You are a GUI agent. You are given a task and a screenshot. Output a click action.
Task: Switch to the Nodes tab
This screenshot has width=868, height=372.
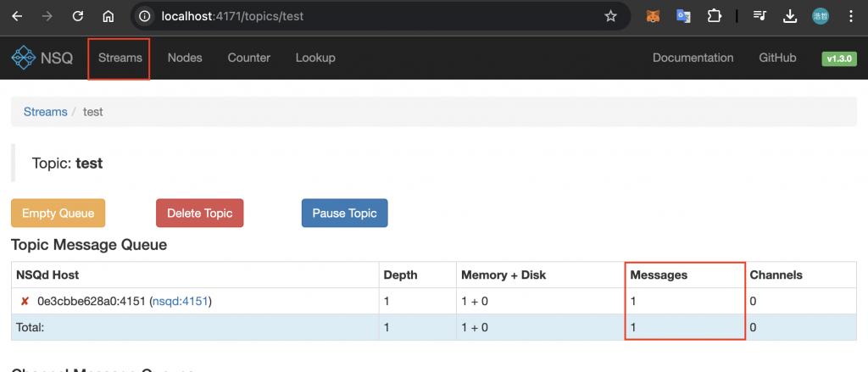[x=185, y=58]
